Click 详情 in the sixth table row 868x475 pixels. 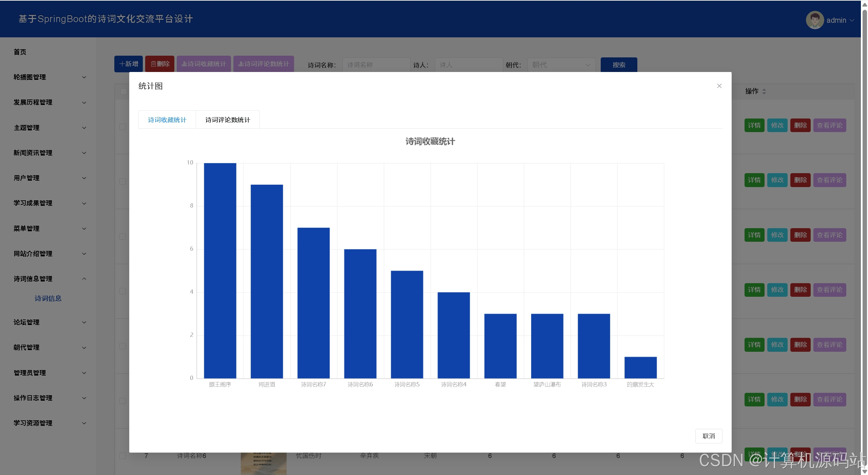click(754, 399)
